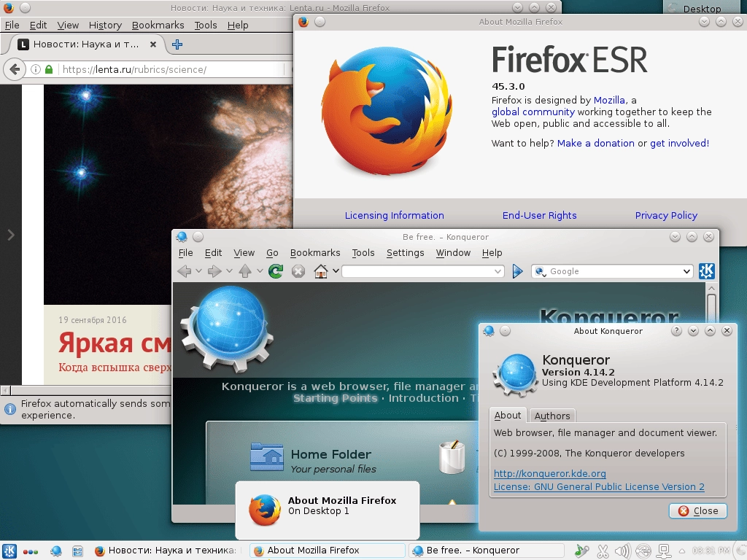Viewport: 747px width, 560px height.
Task: Select About tab in About Konqueror dialog
Action: click(508, 415)
